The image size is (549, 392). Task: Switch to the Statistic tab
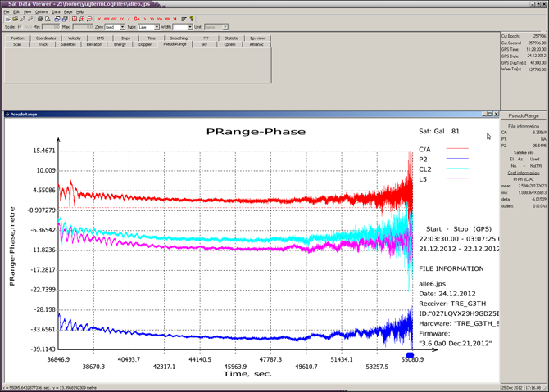click(231, 38)
